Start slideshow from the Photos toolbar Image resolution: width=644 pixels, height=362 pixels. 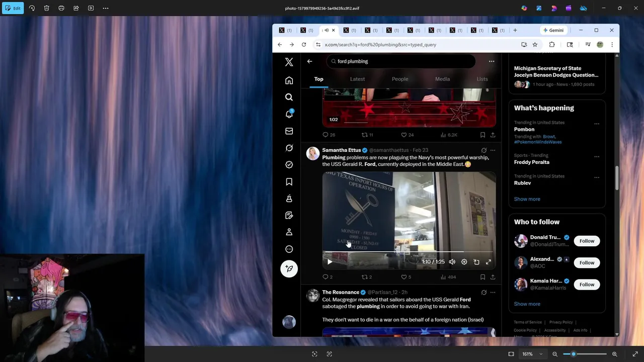(91, 8)
